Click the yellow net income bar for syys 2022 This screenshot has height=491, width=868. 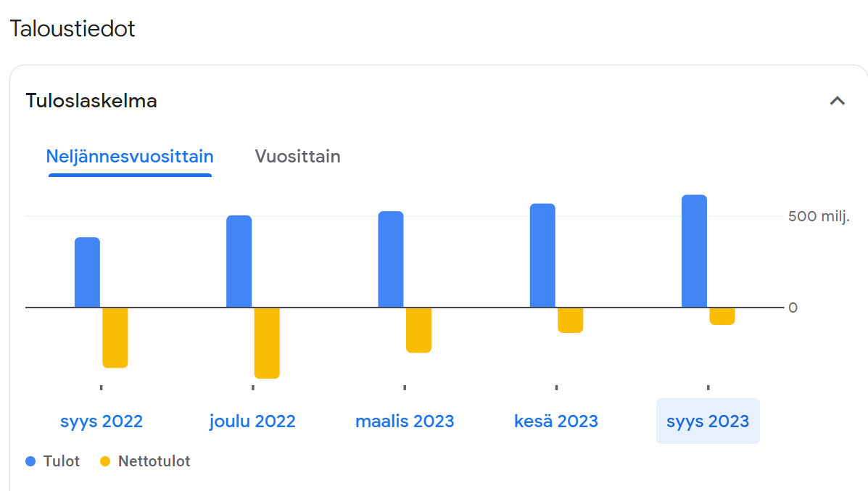click(115, 337)
